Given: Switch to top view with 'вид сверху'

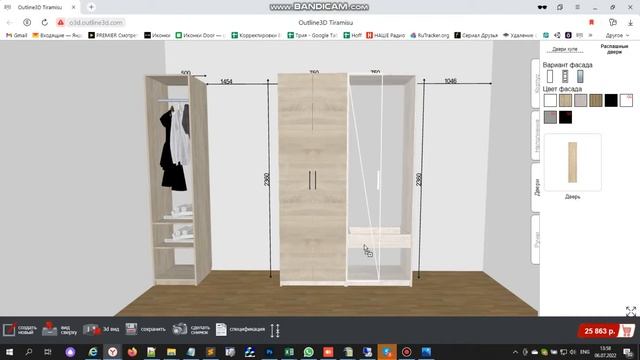Looking at the screenshot, I should [59, 329].
